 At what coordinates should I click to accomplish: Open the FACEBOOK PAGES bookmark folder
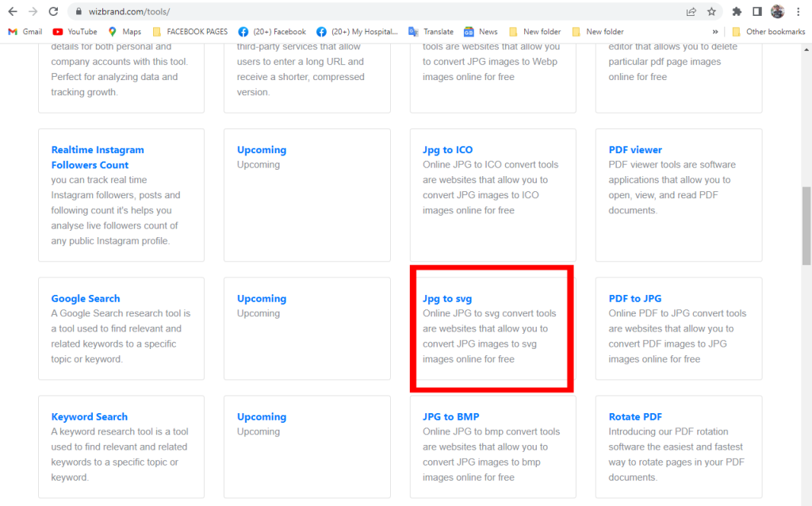(x=190, y=32)
